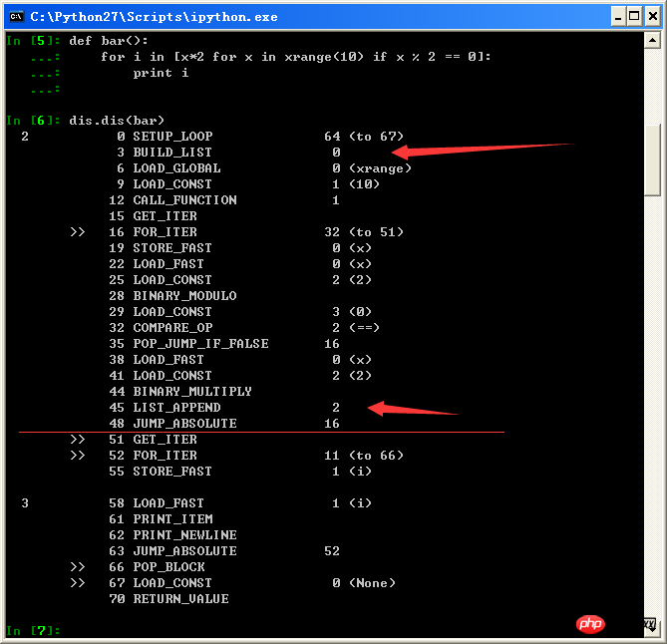Click the '(to 66)' jump target
This screenshot has width=667, height=644.
(x=376, y=456)
